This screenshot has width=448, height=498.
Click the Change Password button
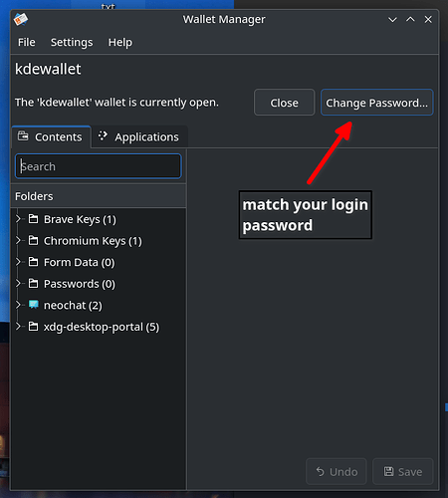pos(376,103)
